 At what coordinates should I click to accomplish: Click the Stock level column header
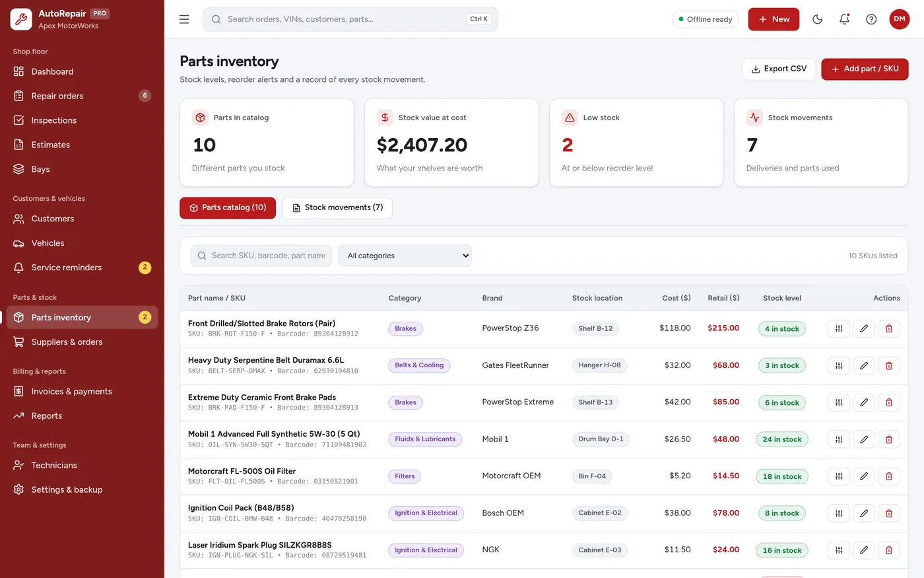click(x=782, y=298)
